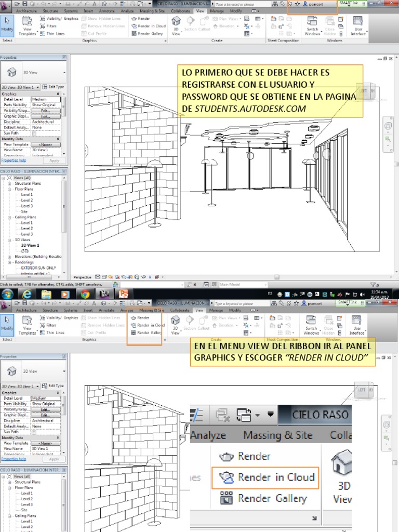Screen dimensions: 399x532
Task: Select Modify tool in top ribbon
Action: (7, 25)
